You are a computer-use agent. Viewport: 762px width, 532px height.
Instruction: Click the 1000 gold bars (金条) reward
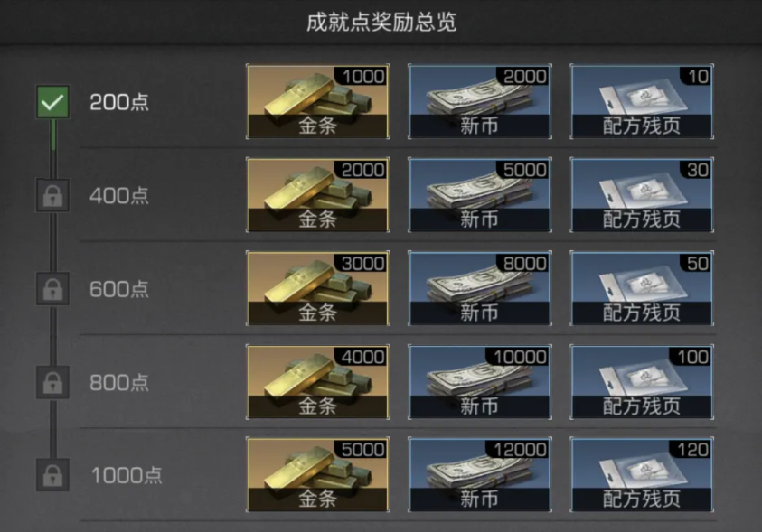pos(317,101)
